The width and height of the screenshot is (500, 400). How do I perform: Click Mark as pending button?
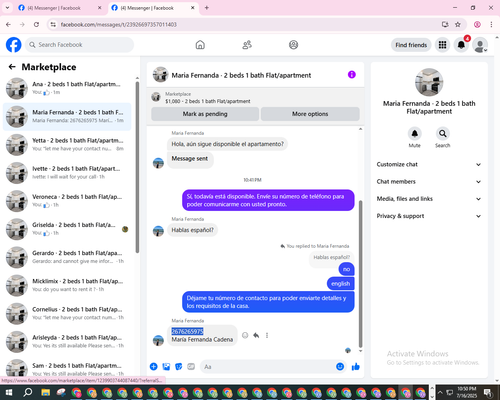tap(205, 114)
